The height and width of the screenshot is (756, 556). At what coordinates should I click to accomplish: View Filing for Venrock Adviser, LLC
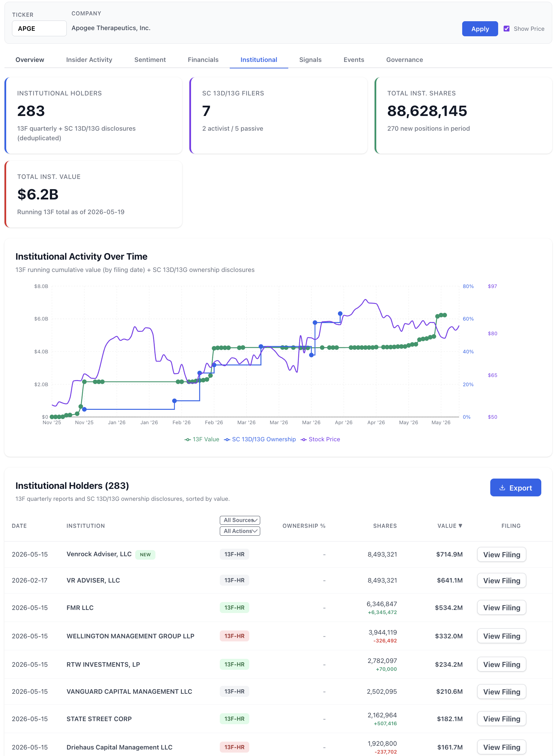(x=502, y=555)
